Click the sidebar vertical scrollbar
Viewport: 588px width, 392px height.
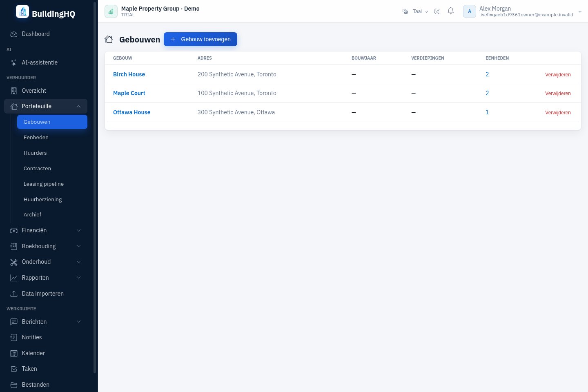click(x=95, y=188)
